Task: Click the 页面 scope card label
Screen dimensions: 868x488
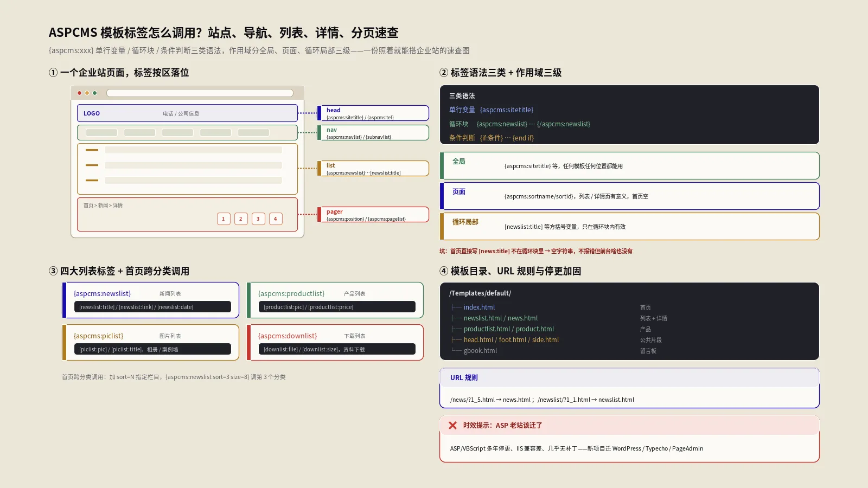Action: point(459,192)
